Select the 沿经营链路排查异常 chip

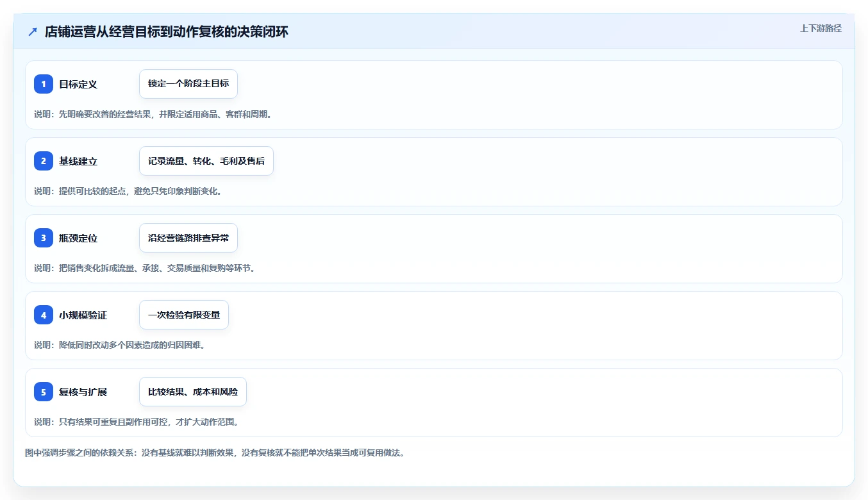[188, 238]
